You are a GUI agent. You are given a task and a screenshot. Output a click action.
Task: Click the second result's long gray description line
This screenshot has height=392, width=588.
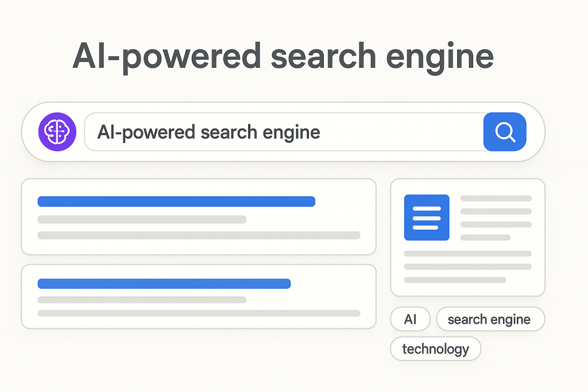(199, 313)
